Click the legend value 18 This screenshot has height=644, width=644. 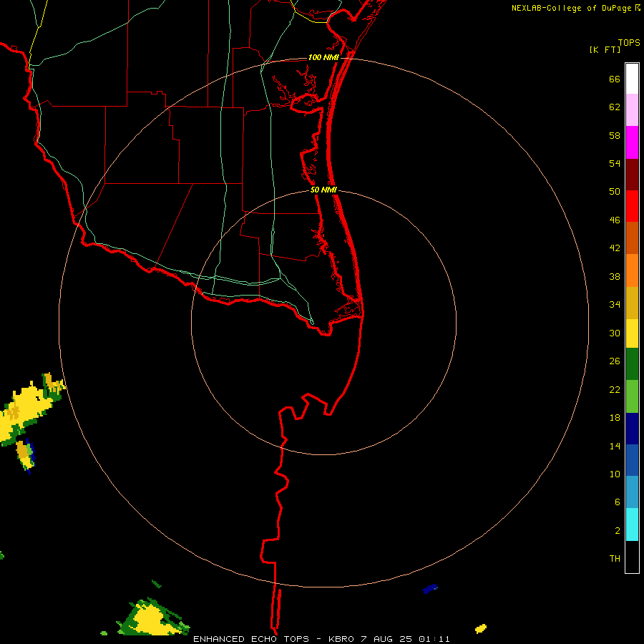click(615, 418)
